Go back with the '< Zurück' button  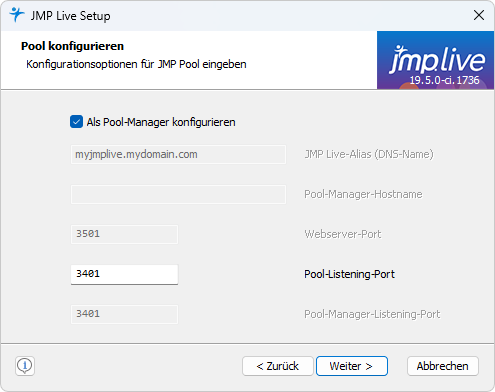[278, 366]
